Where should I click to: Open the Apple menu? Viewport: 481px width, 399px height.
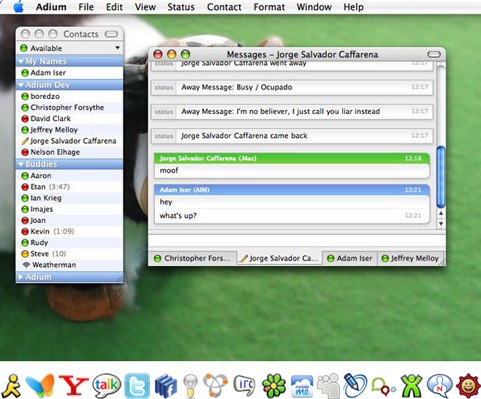click(x=19, y=7)
